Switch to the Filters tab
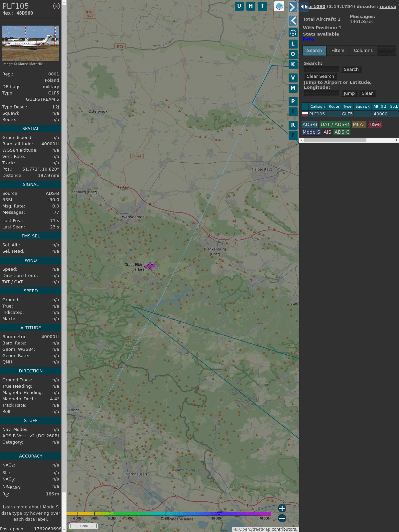Screen dimensions: 399x532 point(337,51)
